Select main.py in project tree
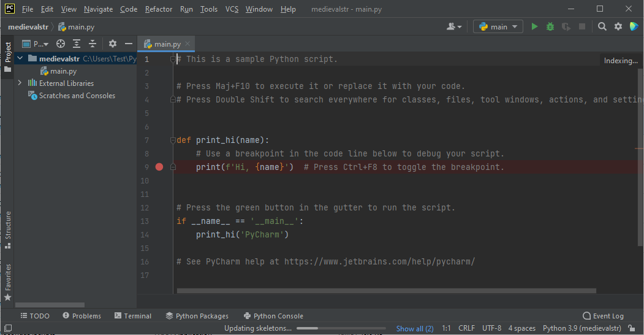Viewport: 644px width, 335px height. [x=58, y=71]
